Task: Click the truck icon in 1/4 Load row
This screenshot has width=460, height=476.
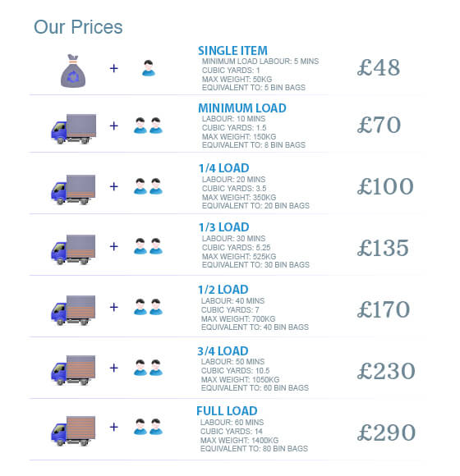Action: (73, 190)
